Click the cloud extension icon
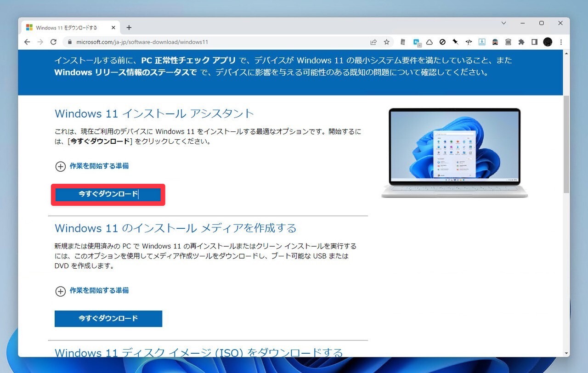Image resolution: width=588 pixels, height=373 pixels. (430, 42)
